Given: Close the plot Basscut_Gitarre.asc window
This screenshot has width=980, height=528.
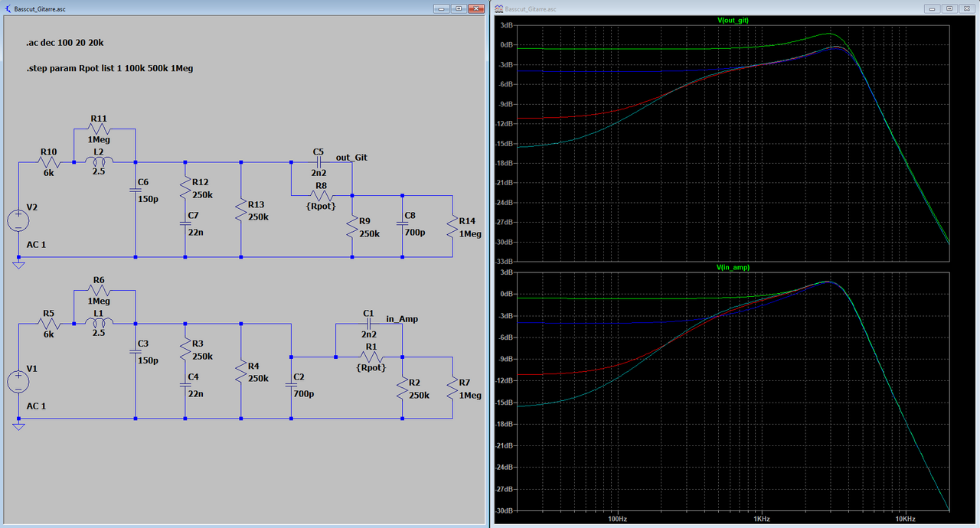Looking at the screenshot, I should click(966, 8).
